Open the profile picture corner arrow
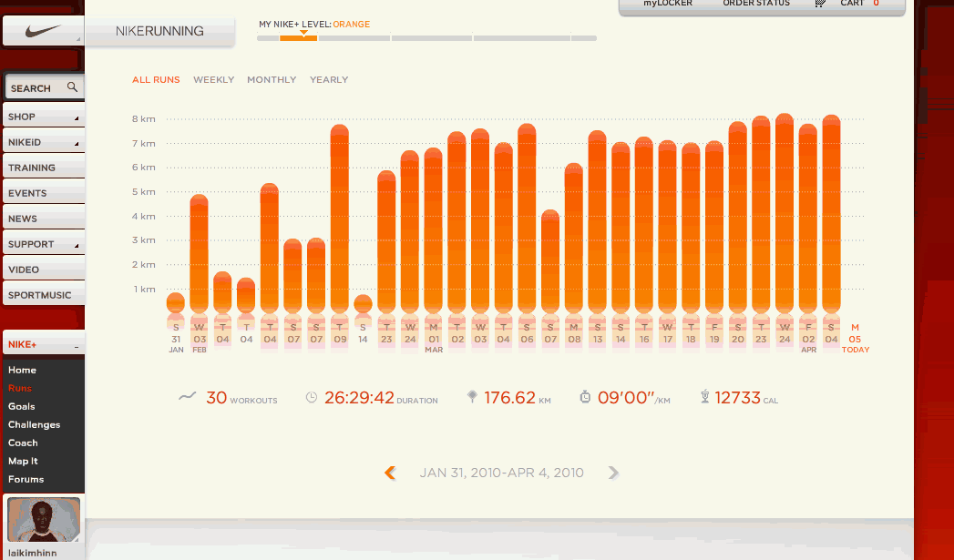This screenshot has width=954, height=560. tap(77, 538)
